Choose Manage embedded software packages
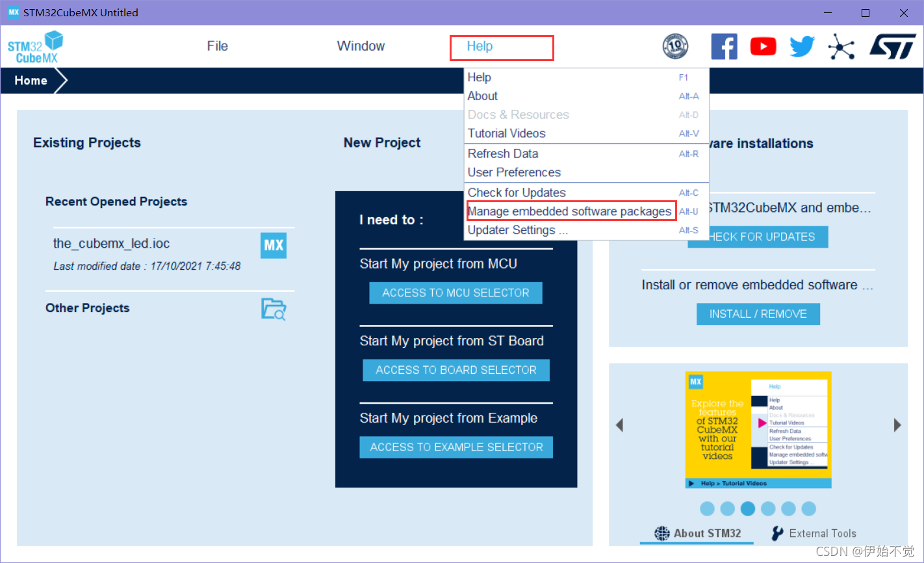The image size is (924, 563). (x=586, y=211)
